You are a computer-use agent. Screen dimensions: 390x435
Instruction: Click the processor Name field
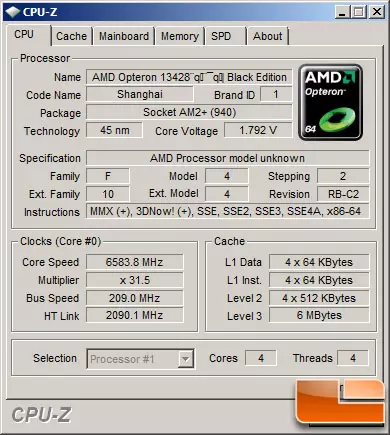click(x=189, y=77)
